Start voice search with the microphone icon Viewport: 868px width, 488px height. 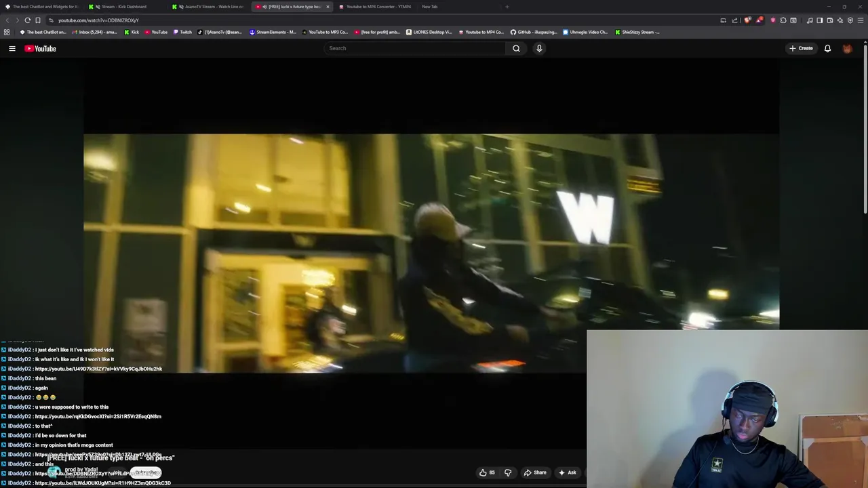click(x=539, y=48)
